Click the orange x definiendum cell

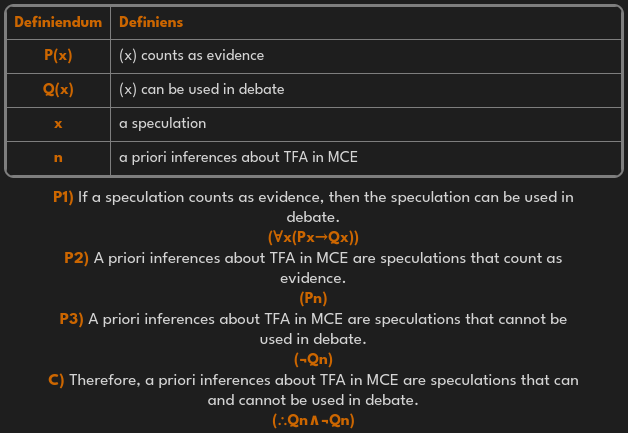point(58,123)
